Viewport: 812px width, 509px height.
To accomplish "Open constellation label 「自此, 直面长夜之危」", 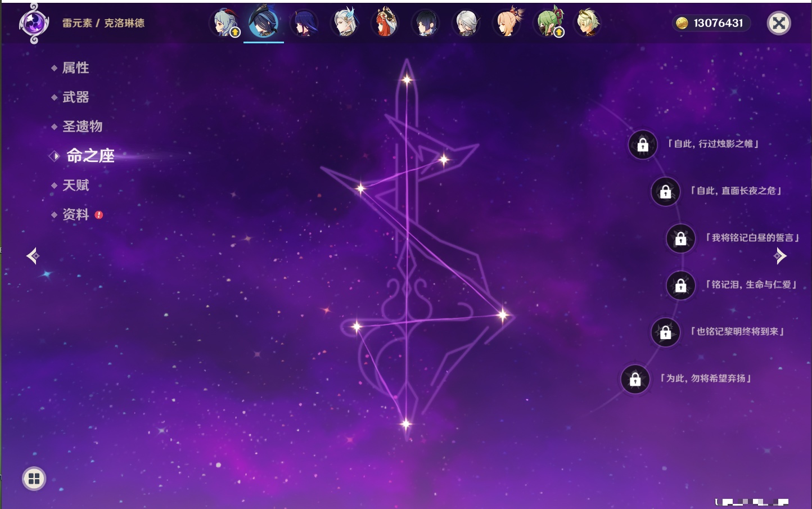I will click(x=736, y=191).
